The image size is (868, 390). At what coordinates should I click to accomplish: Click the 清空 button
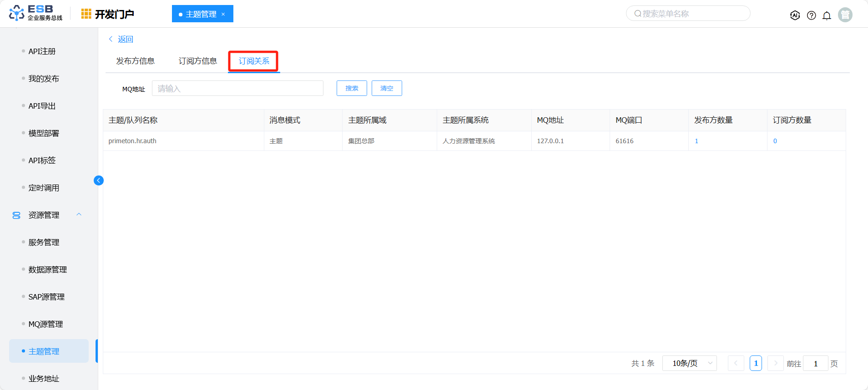point(387,88)
